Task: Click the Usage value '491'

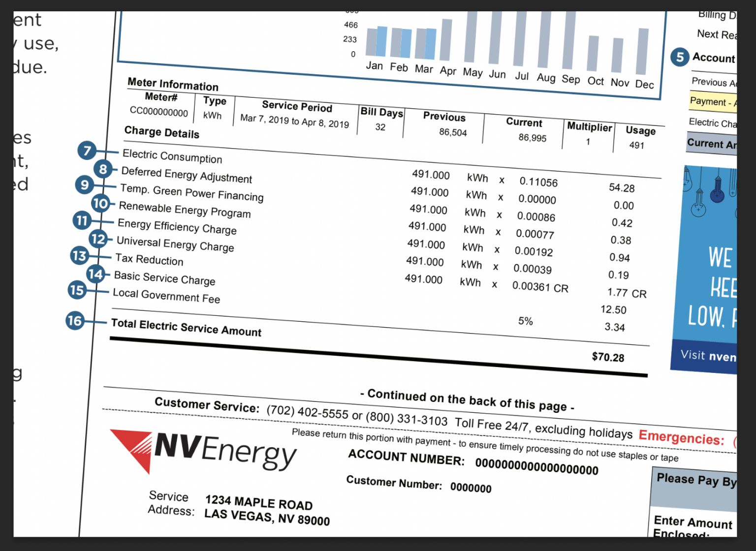Action: tap(636, 145)
